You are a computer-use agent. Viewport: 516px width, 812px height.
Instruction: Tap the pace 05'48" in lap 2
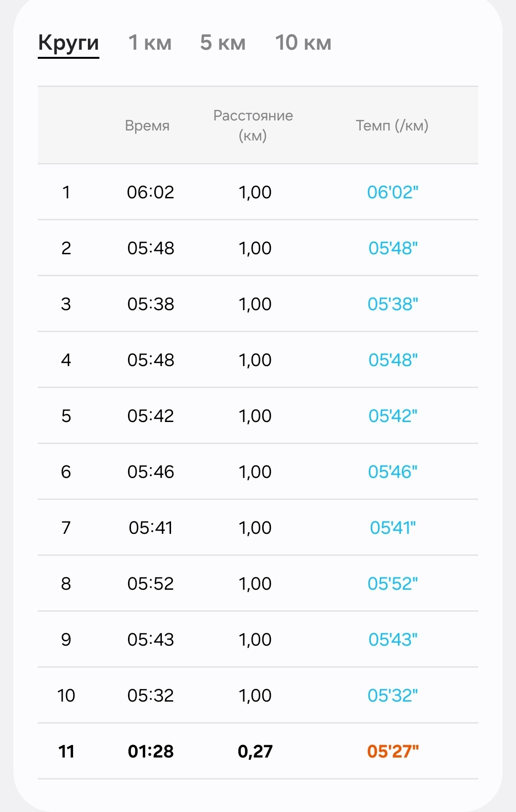(x=393, y=248)
